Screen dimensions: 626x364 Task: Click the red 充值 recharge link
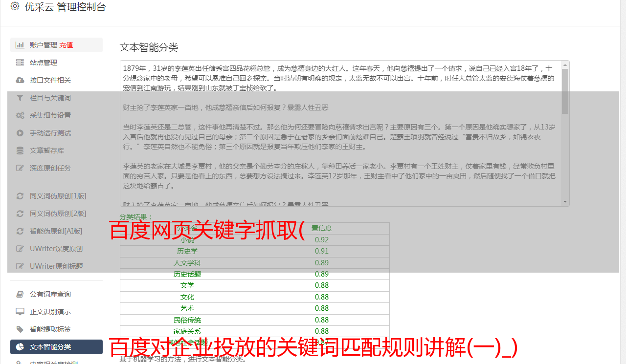pos(66,45)
